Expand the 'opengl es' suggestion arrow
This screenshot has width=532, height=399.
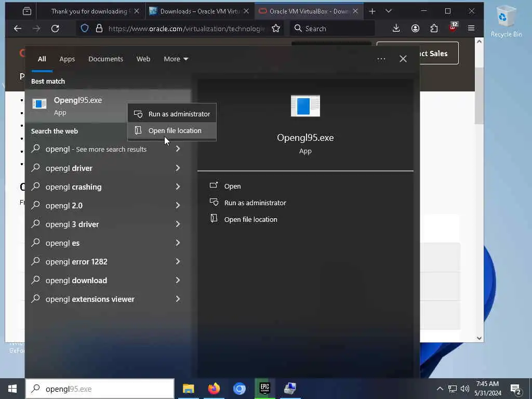pos(178,243)
